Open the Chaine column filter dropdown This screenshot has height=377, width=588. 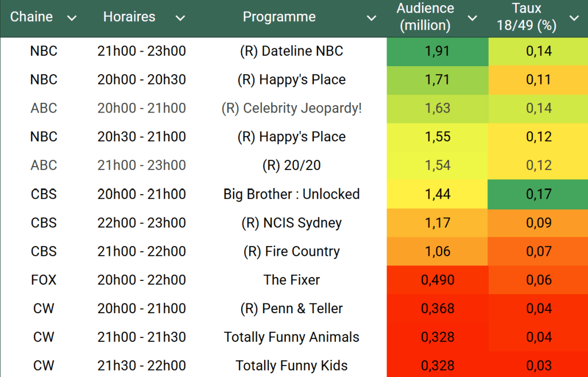[72, 18]
